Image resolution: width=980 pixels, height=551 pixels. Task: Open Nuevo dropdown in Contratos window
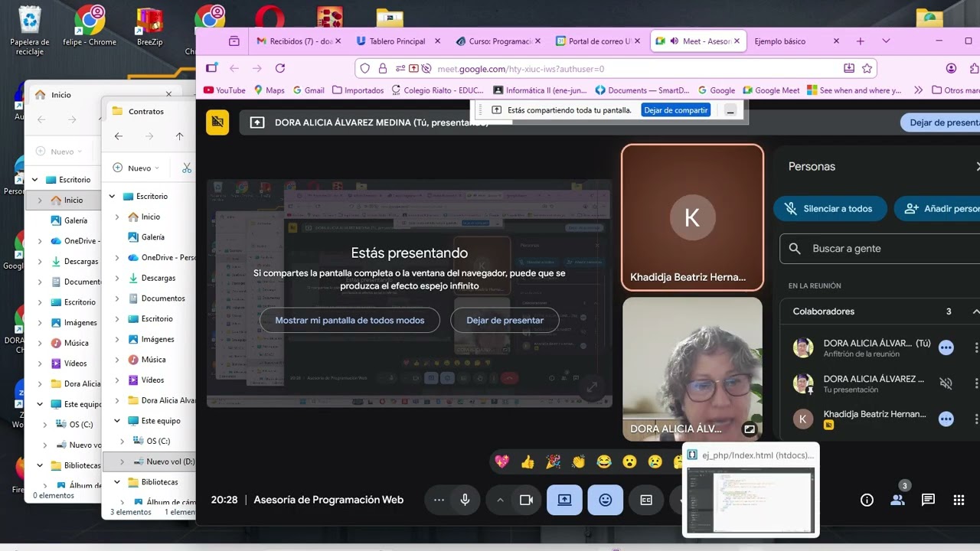136,168
